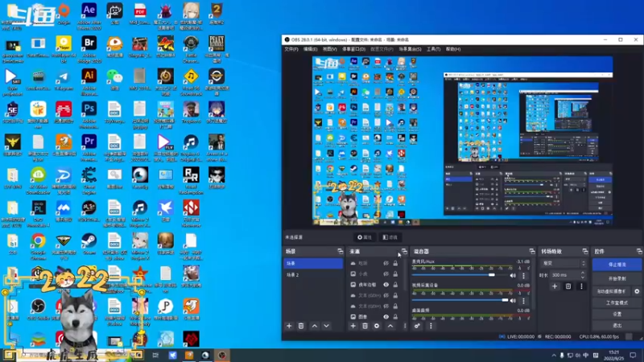The width and height of the screenshot is (644, 362).
Task: Open virtual camera settings gear icon
Action: pos(637,291)
